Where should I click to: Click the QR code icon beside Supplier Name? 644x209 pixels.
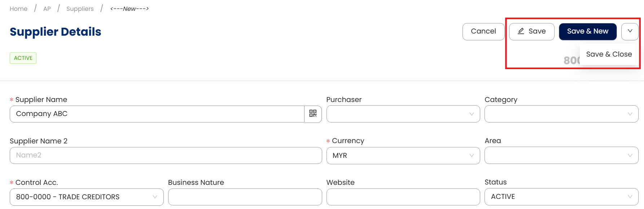point(313,114)
